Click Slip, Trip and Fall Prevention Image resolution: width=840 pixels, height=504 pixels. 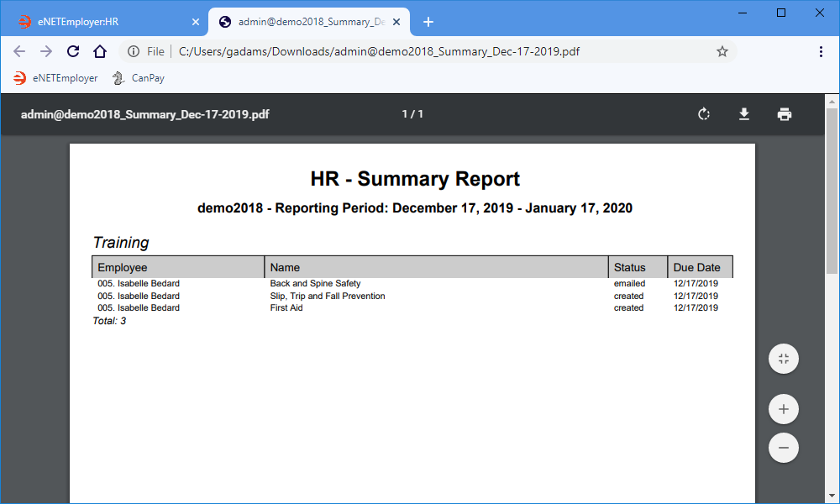click(x=328, y=296)
